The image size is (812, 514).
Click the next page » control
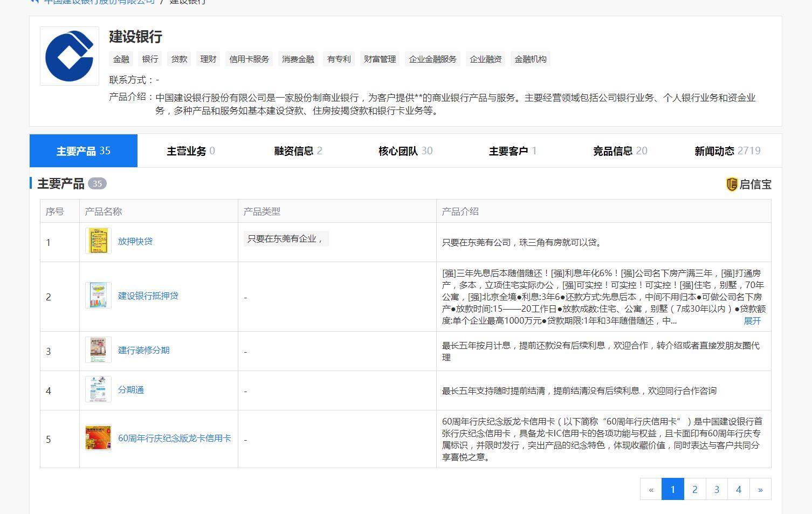(x=760, y=489)
